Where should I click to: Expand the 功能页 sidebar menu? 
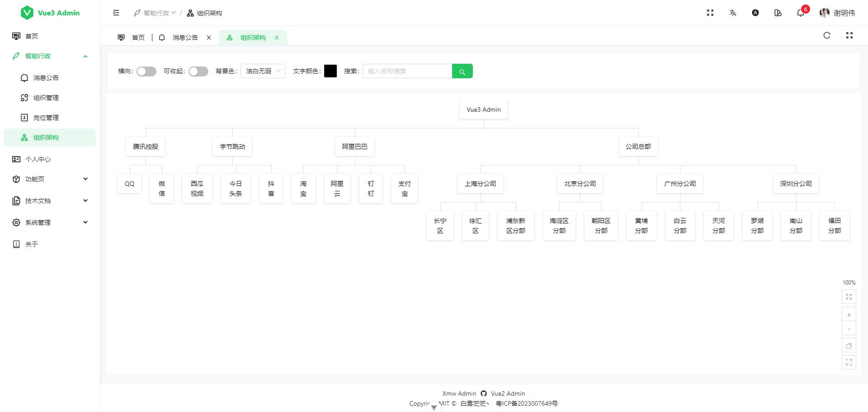(x=50, y=179)
